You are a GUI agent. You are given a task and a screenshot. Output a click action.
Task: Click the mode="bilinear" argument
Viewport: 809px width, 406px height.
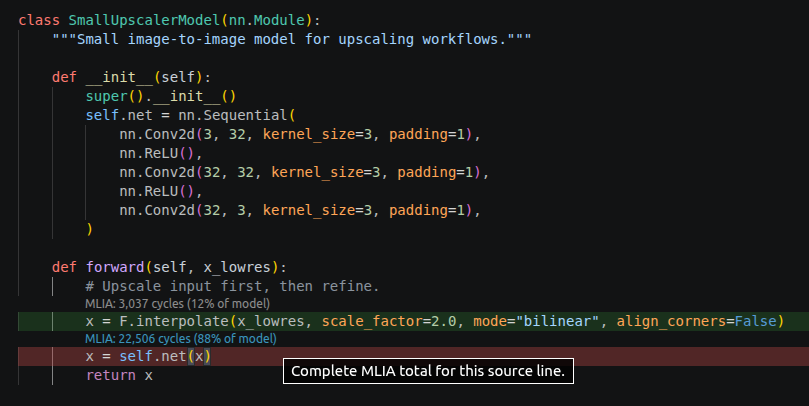[536, 321]
